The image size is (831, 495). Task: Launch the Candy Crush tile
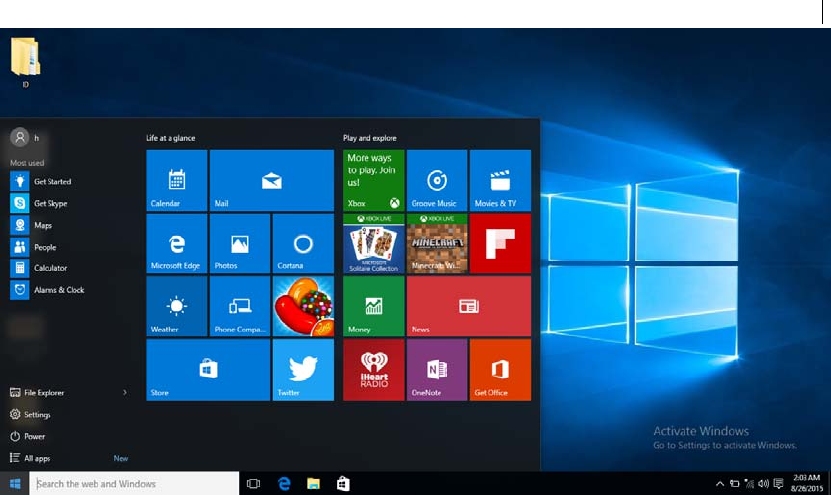(x=303, y=306)
